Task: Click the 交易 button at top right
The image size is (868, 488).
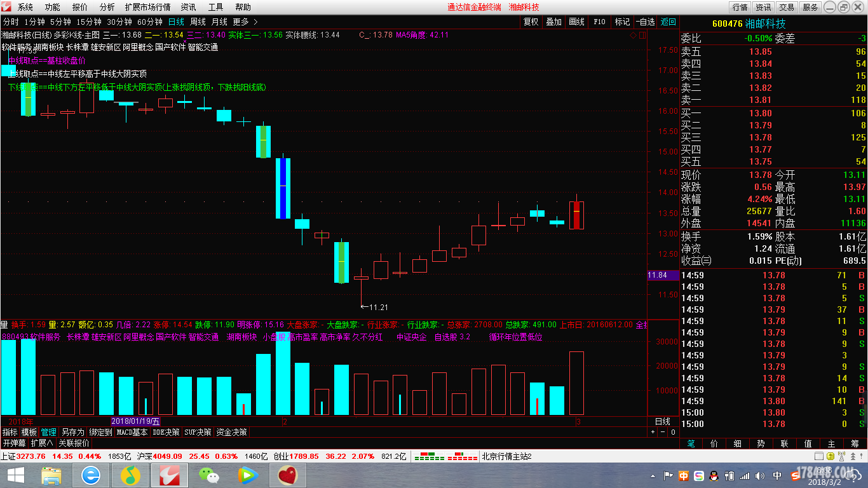Action: [787, 7]
